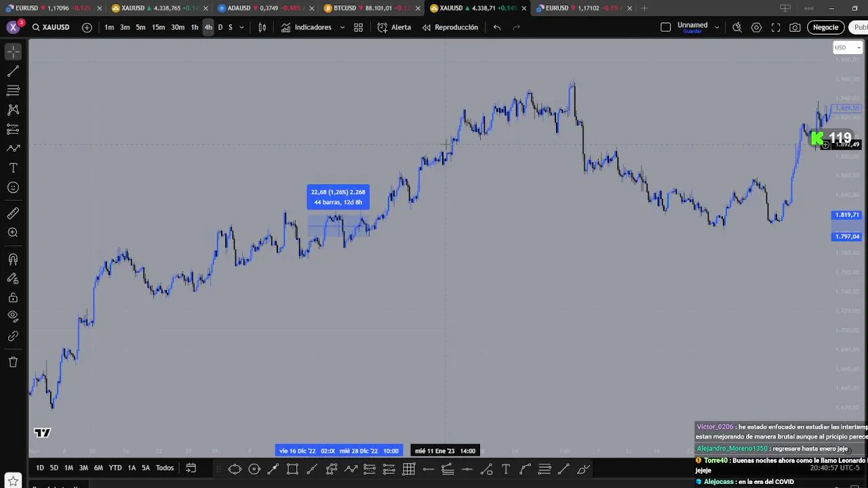Select the trend line drawing tool
The image size is (868, 488).
pyautogui.click(x=13, y=70)
